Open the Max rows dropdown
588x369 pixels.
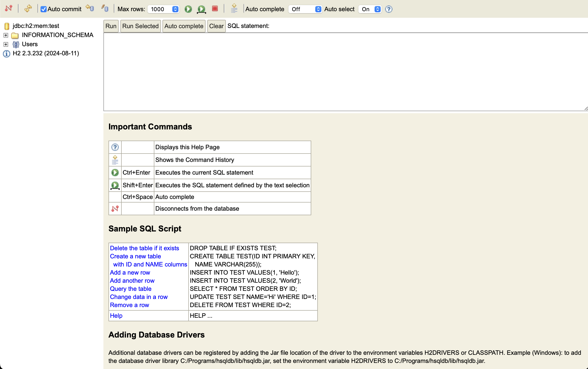163,9
